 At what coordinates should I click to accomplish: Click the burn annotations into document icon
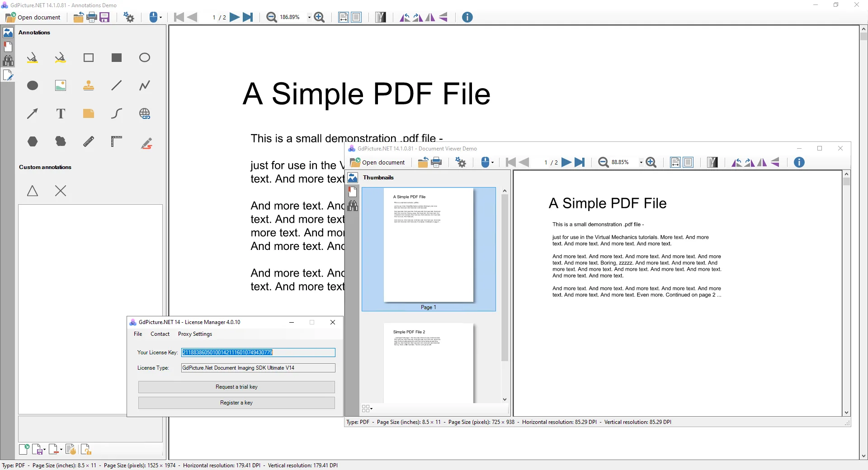tap(71, 449)
